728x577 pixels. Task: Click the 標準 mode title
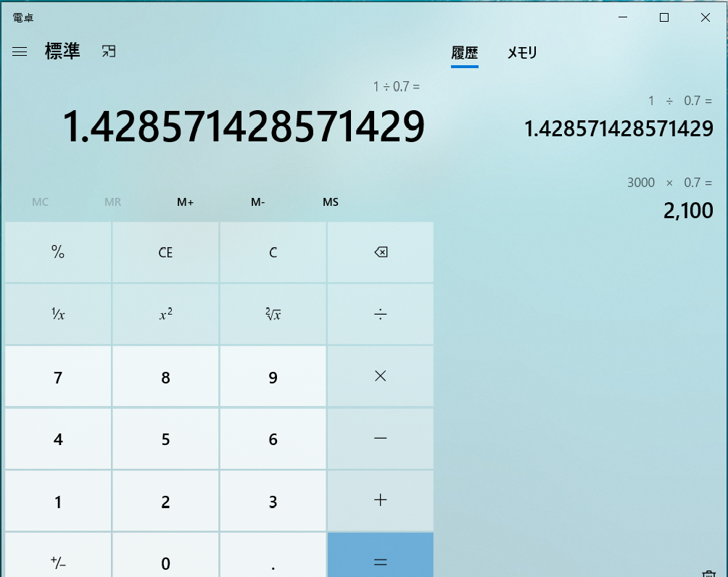point(62,51)
